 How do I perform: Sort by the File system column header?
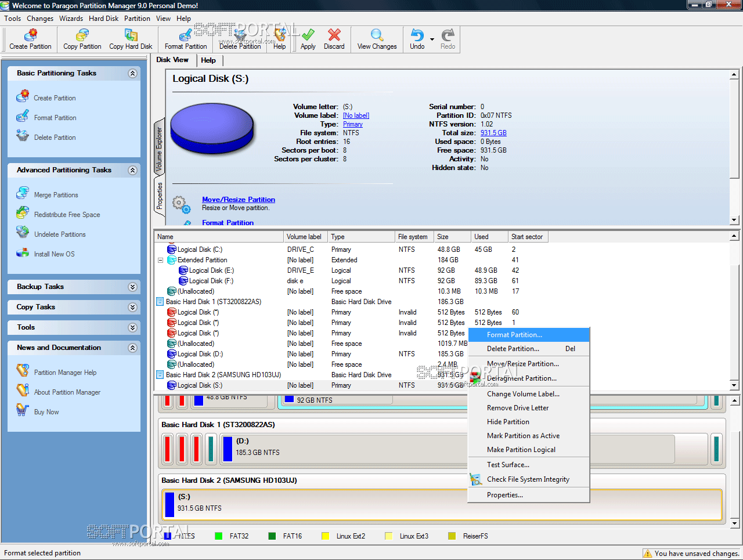point(414,237)
